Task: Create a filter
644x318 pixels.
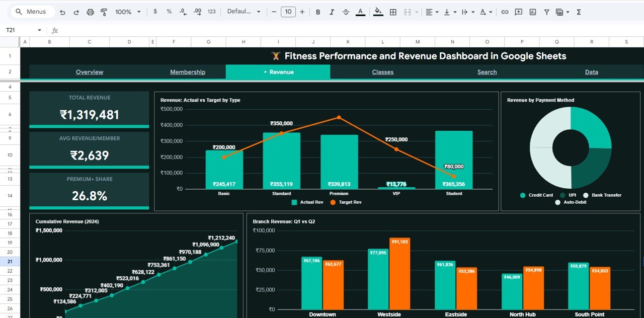Action: (x=546, y=11)
